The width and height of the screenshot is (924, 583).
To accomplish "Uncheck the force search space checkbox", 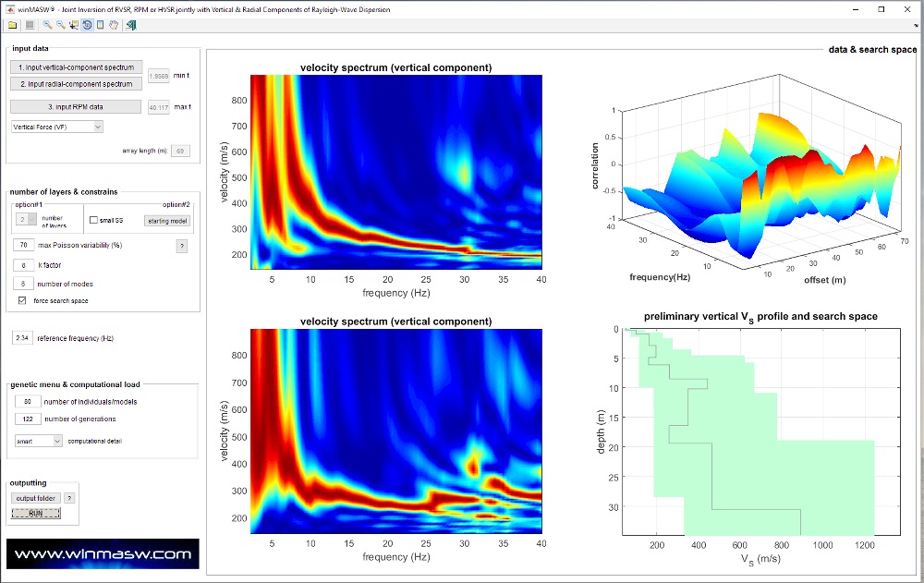I will tap(23, 300).
